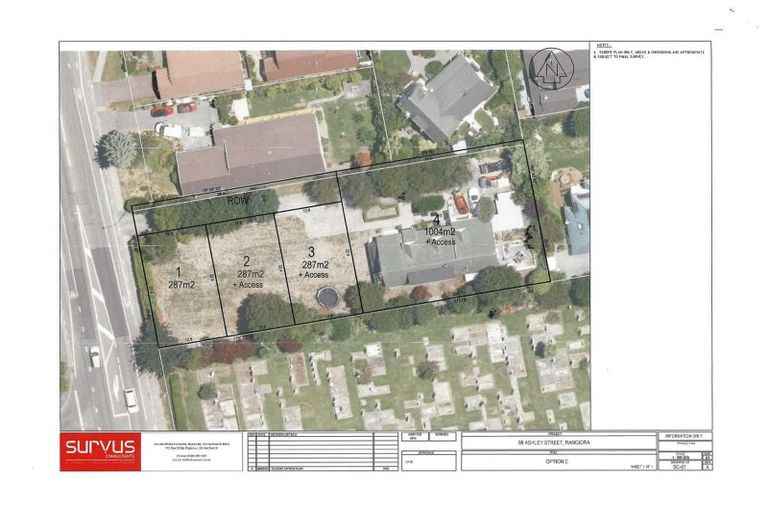Click the white car on the road

131,399
